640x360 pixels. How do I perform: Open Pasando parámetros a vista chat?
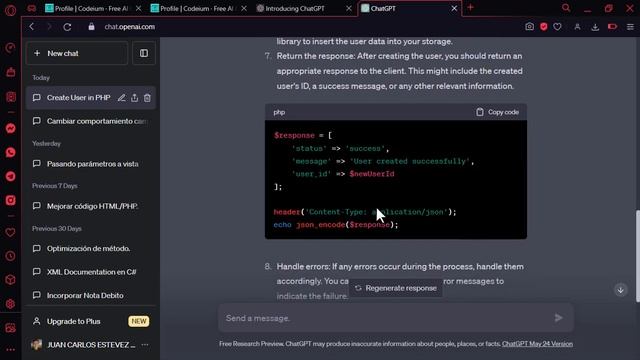click(x=91, y=164)
